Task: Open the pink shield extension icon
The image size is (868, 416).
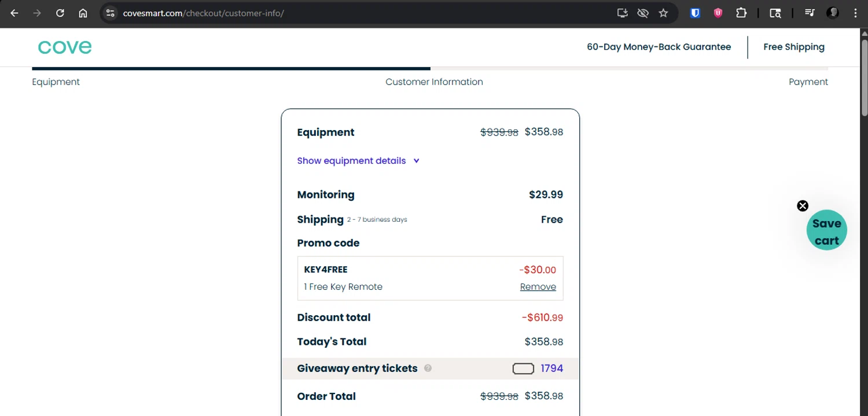Action: (718, 13)
